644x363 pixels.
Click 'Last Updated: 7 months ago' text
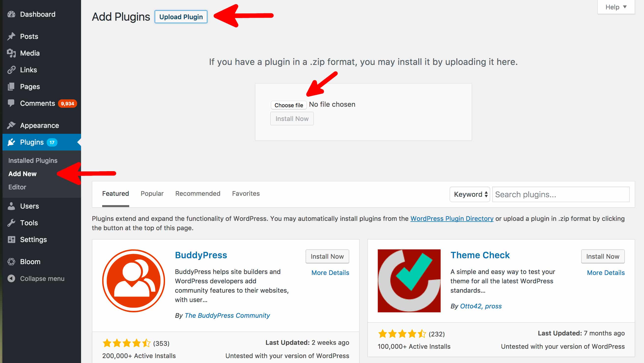click(x=581, y=333)
